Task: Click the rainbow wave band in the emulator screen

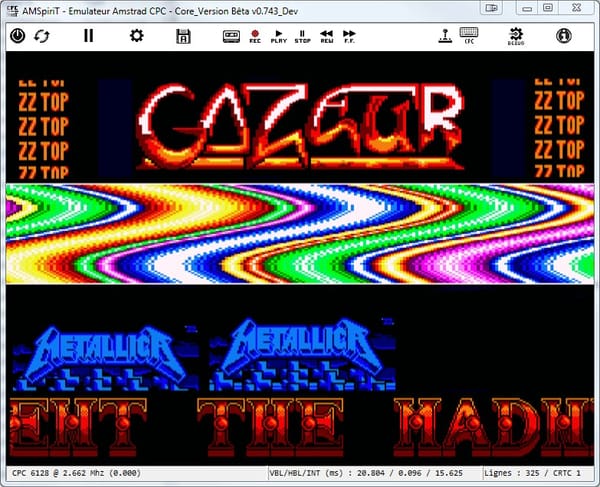Action: tap(300, 234)
